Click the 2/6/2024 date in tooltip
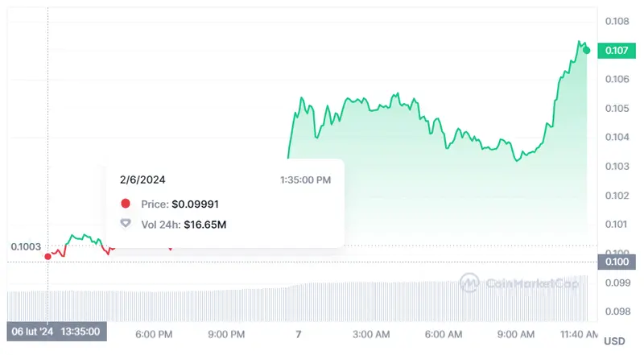 142,180
